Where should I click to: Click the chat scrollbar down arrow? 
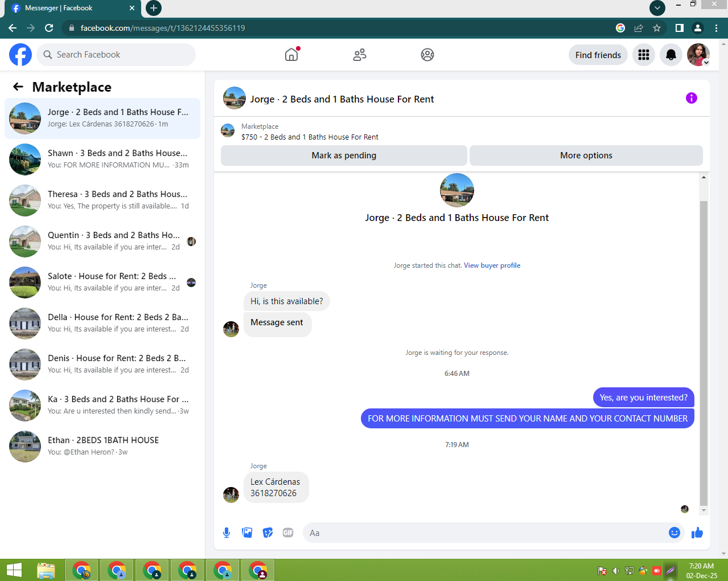tap(704, 511)
